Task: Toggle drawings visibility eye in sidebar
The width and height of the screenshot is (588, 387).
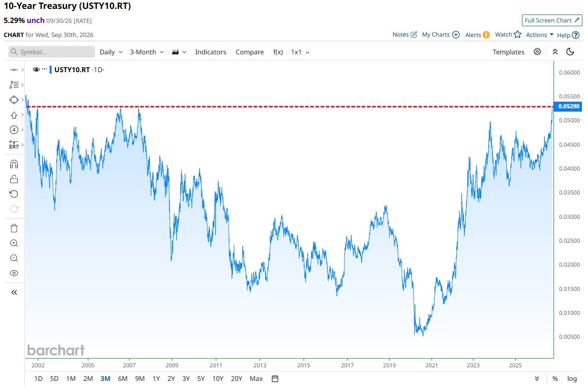Action: 14,273
